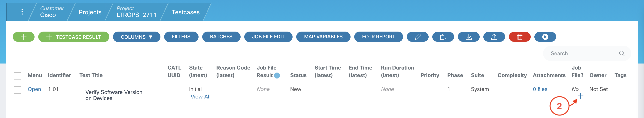Check the row checkbox for testcase 1.01
This screenshot has width=644, height=118.
coord(18,90)
